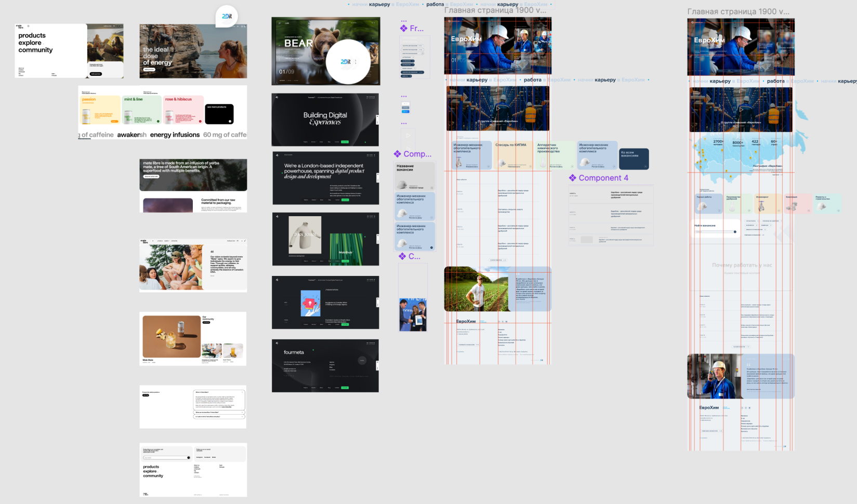Screen dimensions: 857x504
Task: Click the white dot icon on the black "see more products" card
Action: (x=230, y=121)
